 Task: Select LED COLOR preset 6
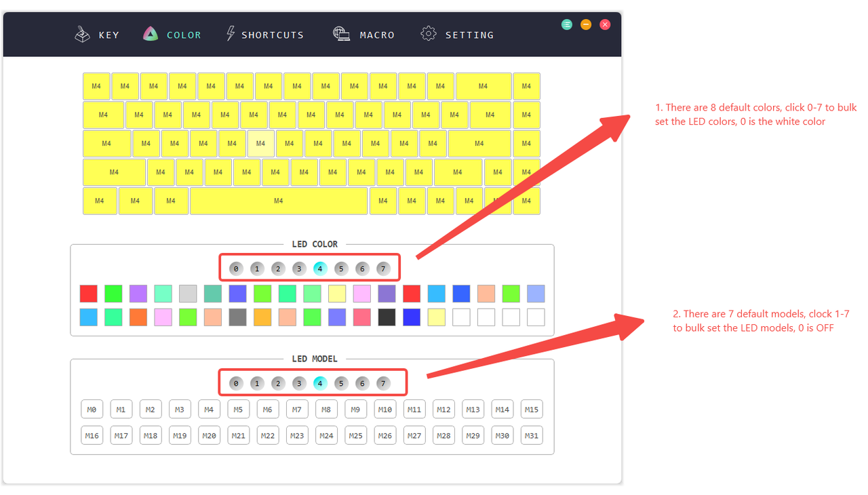click(362, 269)
